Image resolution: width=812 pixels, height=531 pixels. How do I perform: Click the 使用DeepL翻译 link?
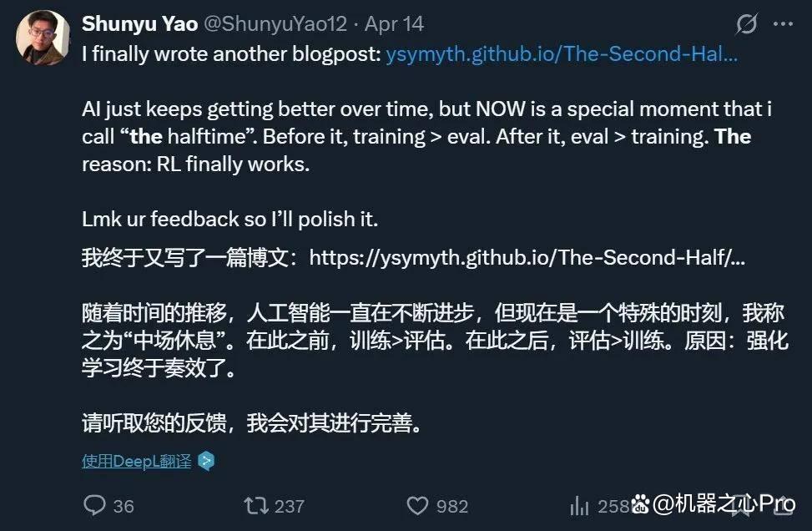pyautogui.click(x=137, y=461)
